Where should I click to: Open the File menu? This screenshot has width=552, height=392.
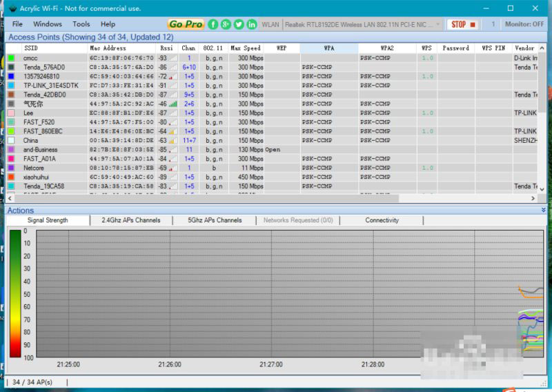[x=17, y=24]
